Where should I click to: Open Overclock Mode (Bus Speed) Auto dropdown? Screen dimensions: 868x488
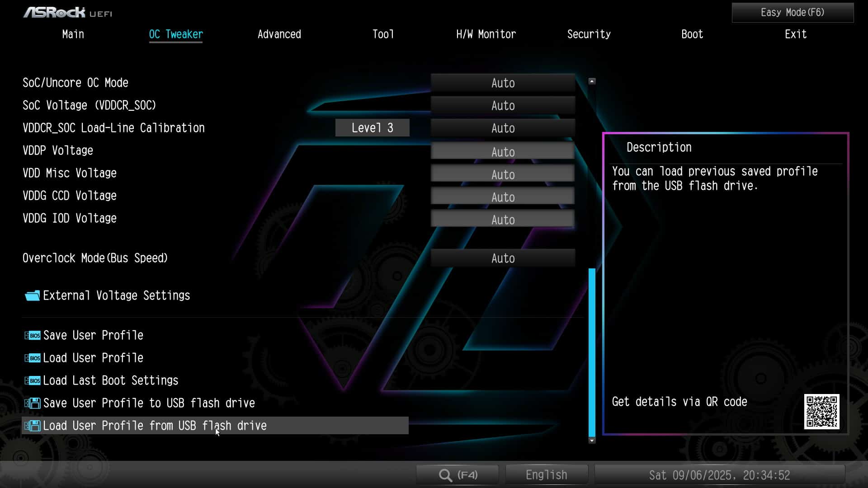[503, 258]
